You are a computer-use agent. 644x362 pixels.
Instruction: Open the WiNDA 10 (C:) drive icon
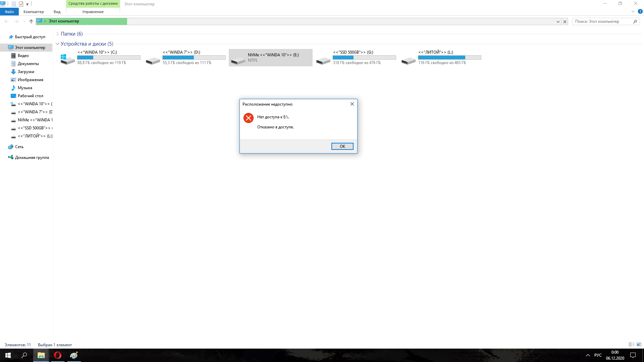67,60
